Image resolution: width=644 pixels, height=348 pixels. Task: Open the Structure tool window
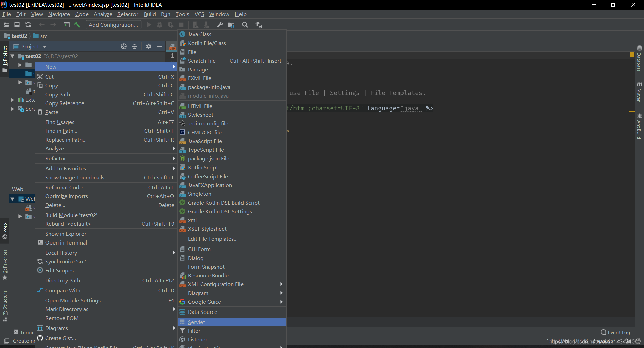pos(5,305)
